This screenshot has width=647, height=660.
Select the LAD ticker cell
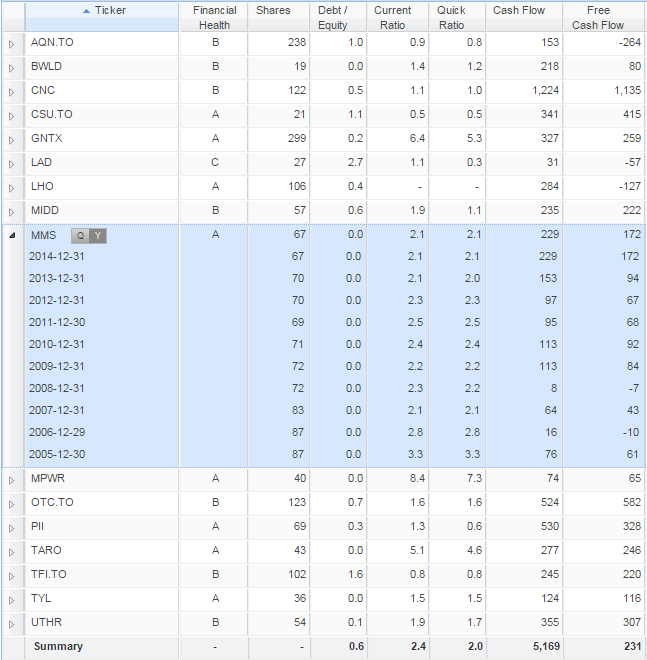(102, 162)
